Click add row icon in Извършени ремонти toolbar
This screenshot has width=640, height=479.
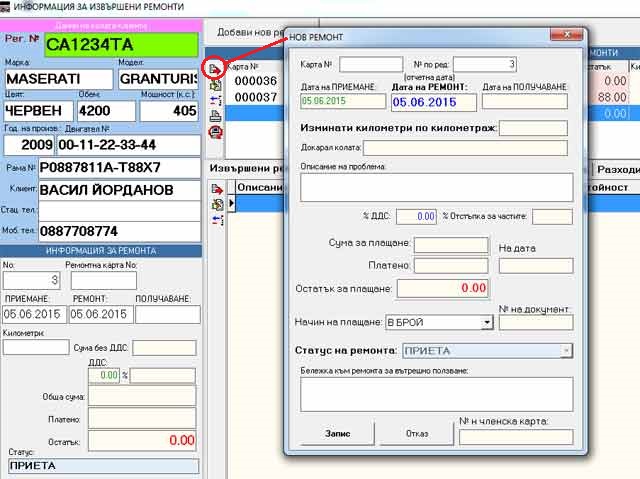tap(217, 189)
